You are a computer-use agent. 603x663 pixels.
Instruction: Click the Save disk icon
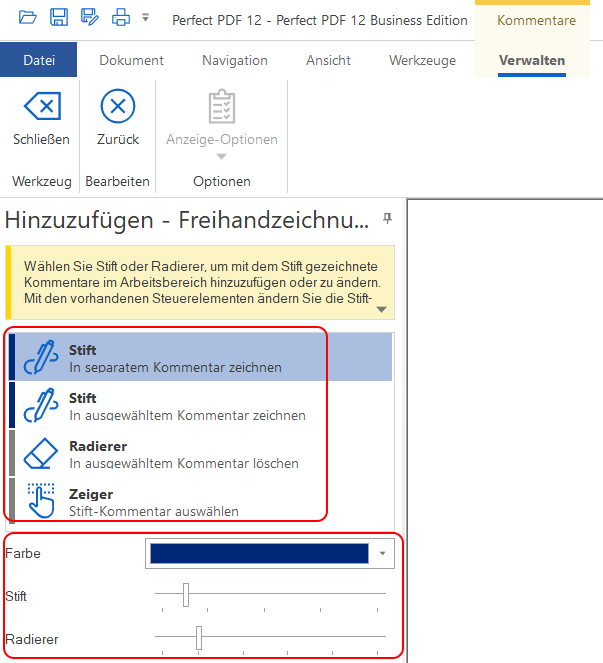click(x=59, y=18)
